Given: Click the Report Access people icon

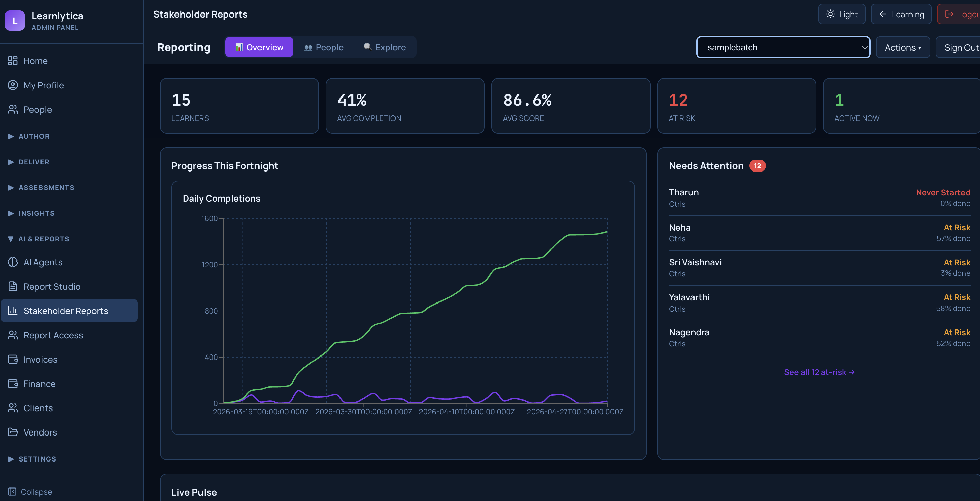Looking at the screenshot, I should [x=12, y=335].
